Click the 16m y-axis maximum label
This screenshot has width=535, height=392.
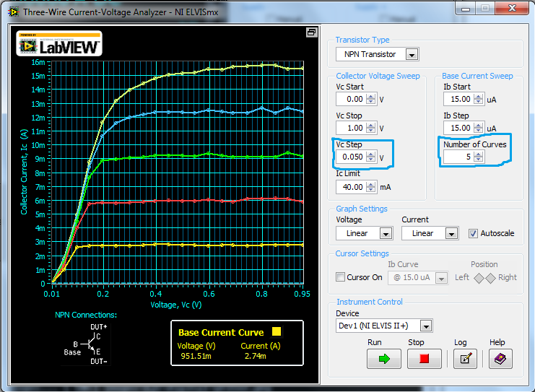click(38, 62)
